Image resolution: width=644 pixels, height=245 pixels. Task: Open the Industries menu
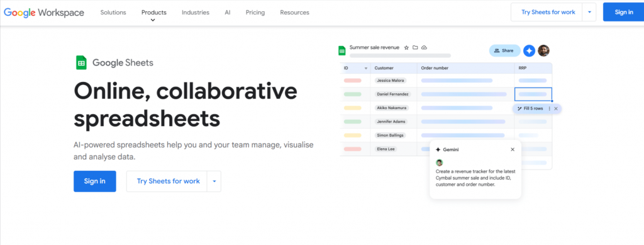pos(196,13)
